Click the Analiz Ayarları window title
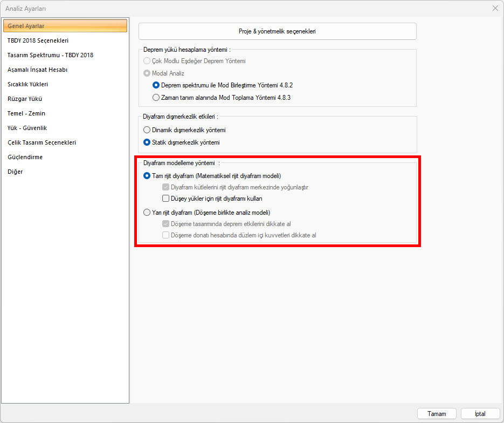 click(x=25, y=9)
